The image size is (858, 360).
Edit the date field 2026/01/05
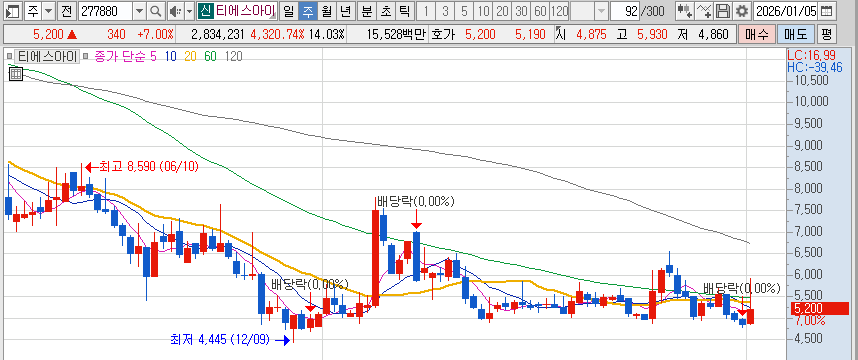[786, 10]
